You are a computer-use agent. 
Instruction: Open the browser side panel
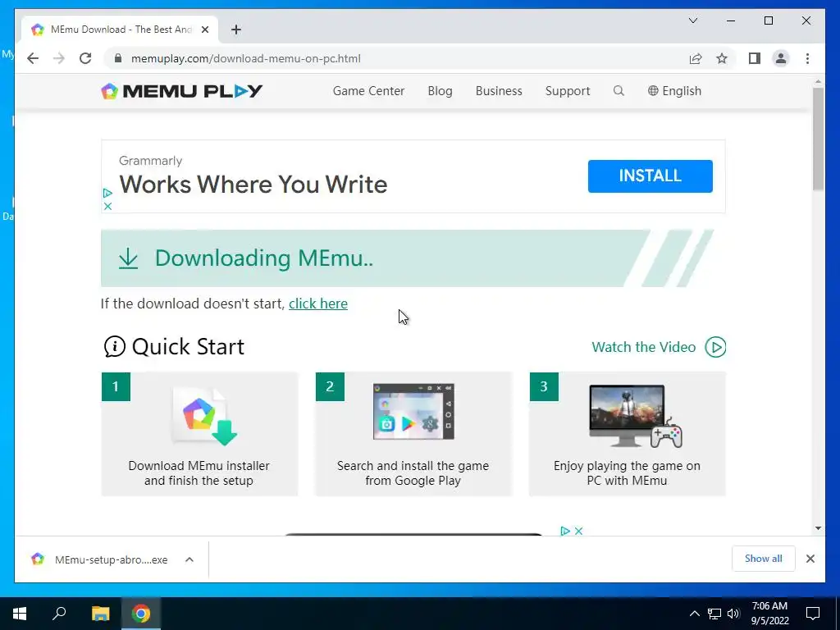pos(755,58)
